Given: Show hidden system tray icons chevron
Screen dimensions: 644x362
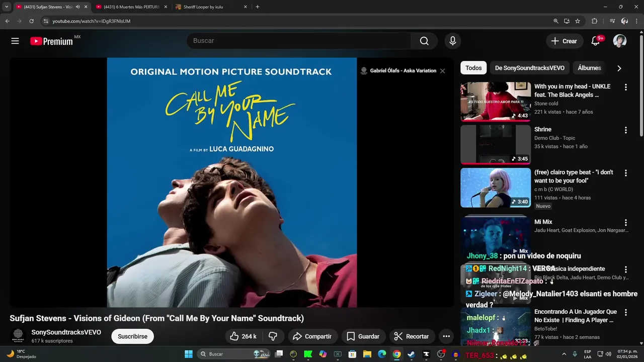Looking at the screenshot, I should [x=563, y=354].
